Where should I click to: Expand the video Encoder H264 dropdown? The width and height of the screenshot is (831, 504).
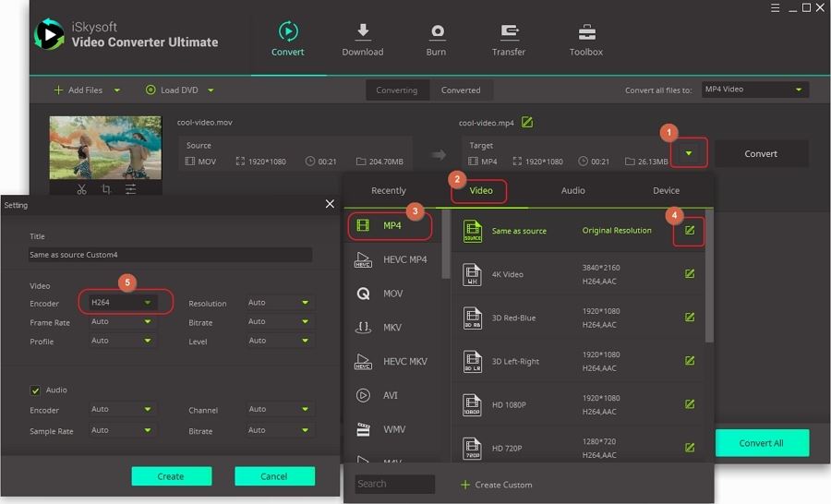point(122,303)
